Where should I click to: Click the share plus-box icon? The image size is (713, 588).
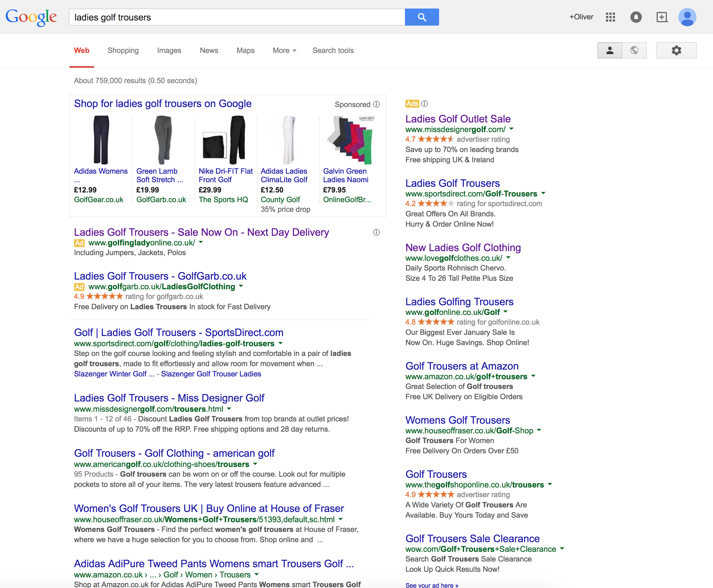click(662, 17)
